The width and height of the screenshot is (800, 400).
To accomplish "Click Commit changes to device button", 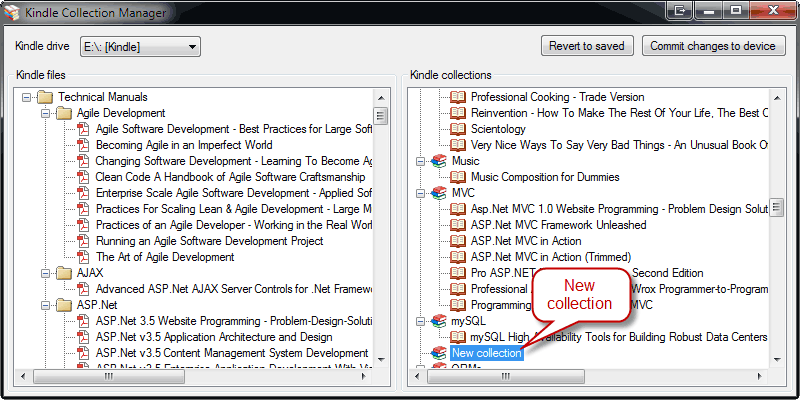I will [713, 46].
